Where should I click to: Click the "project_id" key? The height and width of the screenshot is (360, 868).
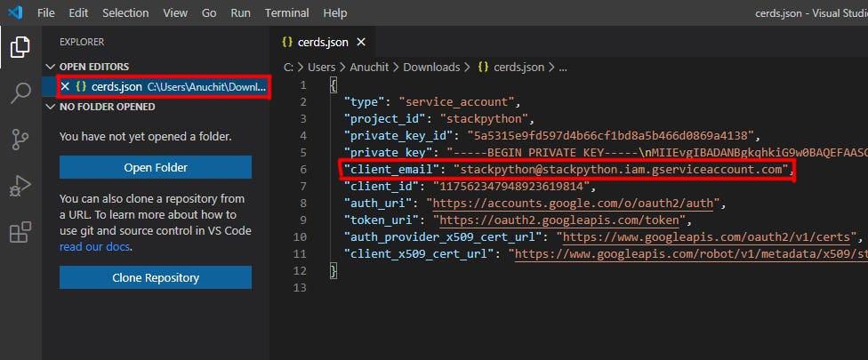[385, 119]
